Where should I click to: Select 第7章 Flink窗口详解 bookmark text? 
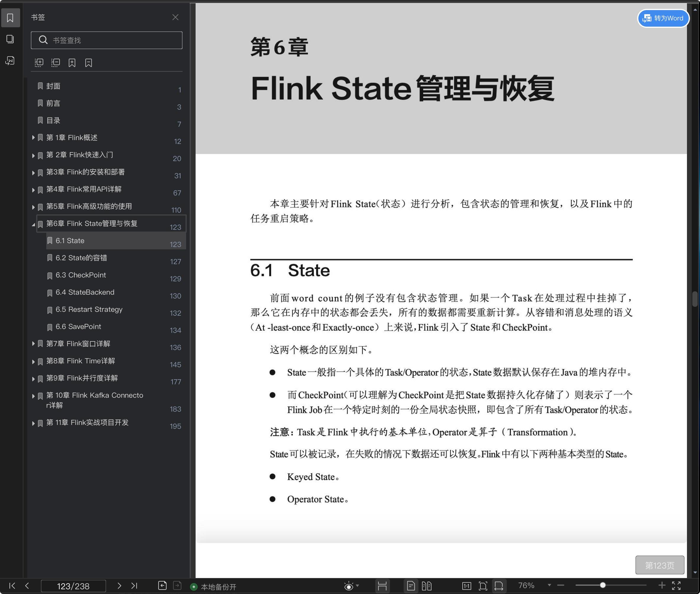point(78,344)
